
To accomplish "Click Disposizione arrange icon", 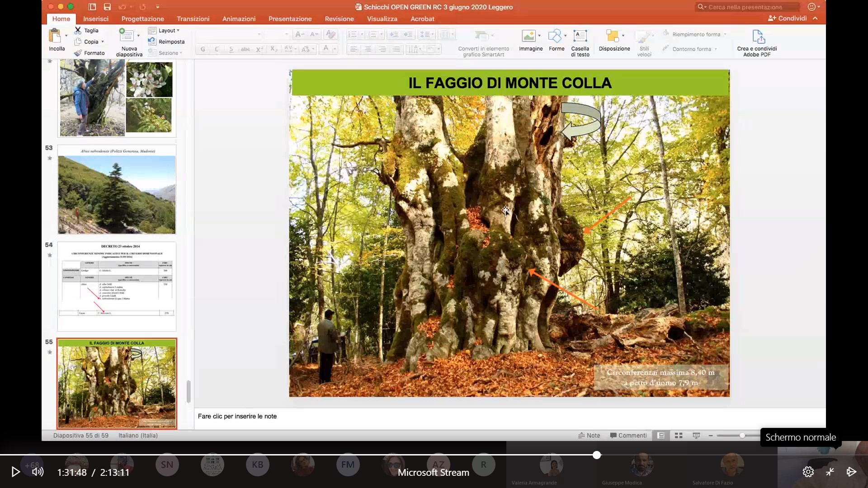I will [x=612, y=36].
